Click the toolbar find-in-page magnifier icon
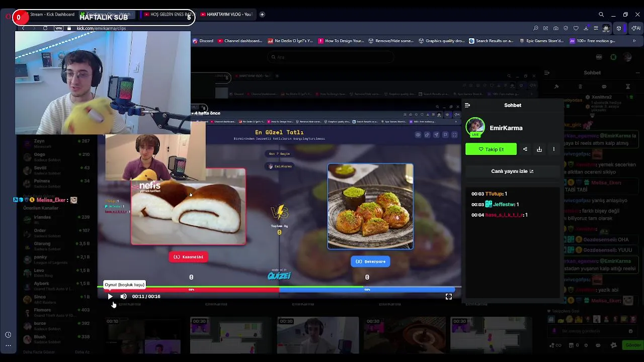Screen dimensions: 644x362 (x=536, y=28)
